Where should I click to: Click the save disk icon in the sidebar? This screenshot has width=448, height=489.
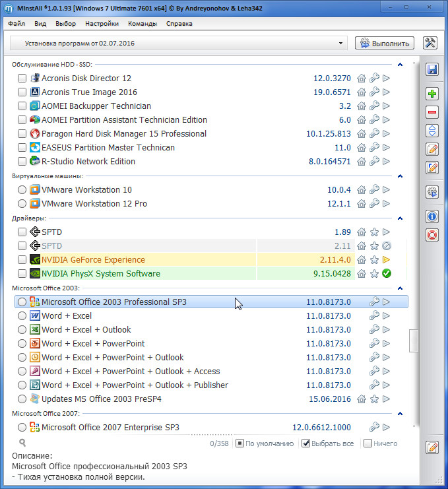(432, 69)
